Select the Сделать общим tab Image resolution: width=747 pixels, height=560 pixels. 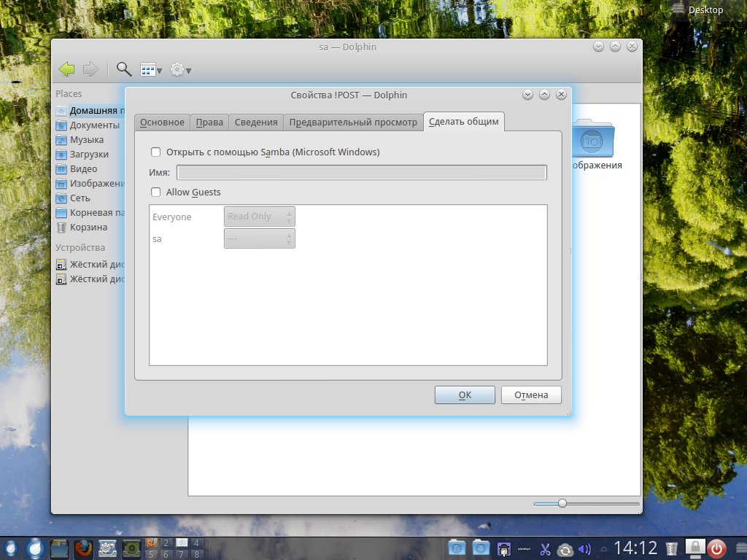click(463, 122)
